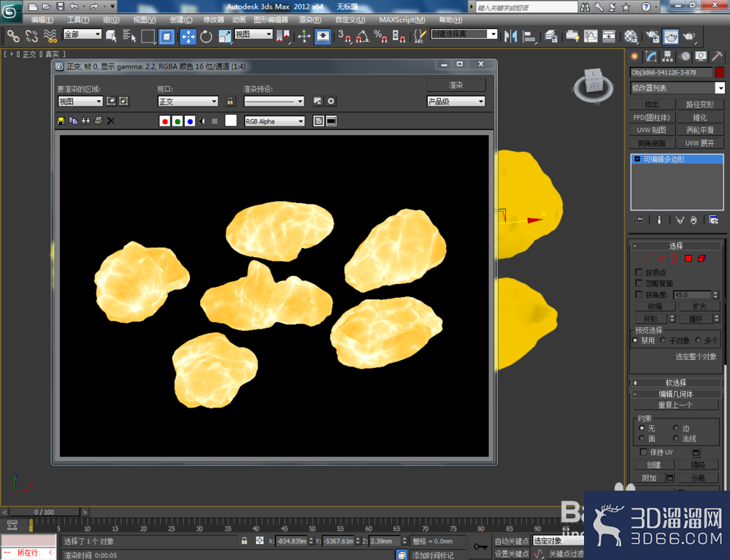
Task: Open the 工具(T) menu
Action: (78, 20)
